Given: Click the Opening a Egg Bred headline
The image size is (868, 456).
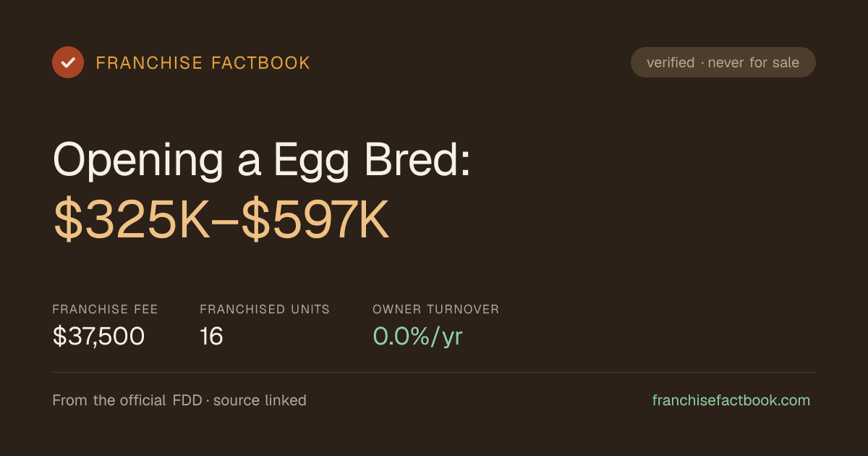Looking at the screenshot, I should (x=263, y=160).
